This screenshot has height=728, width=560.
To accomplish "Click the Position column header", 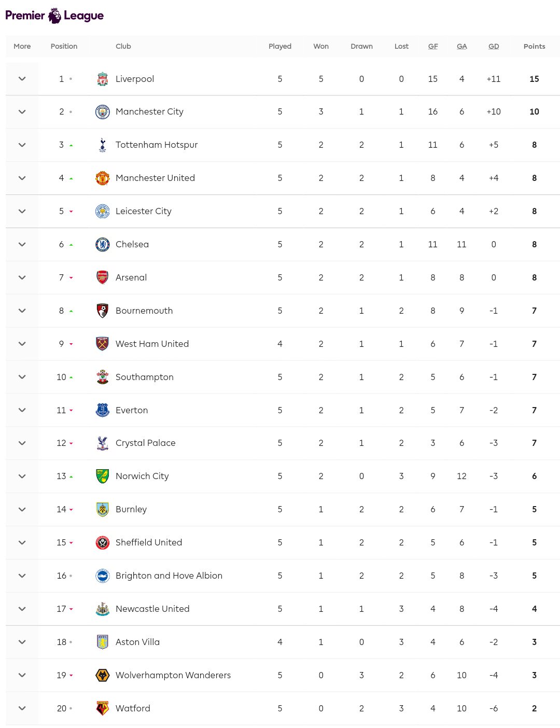I will pos(64,46).
